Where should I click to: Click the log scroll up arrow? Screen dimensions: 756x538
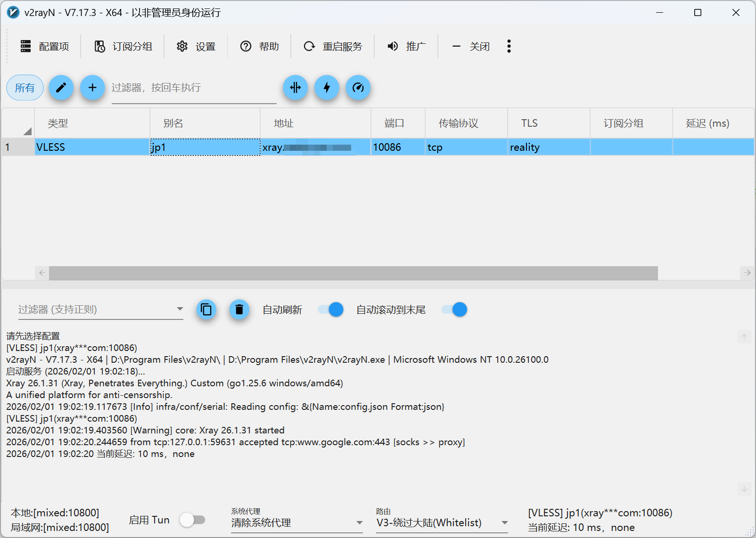click(x=744, y=337)
